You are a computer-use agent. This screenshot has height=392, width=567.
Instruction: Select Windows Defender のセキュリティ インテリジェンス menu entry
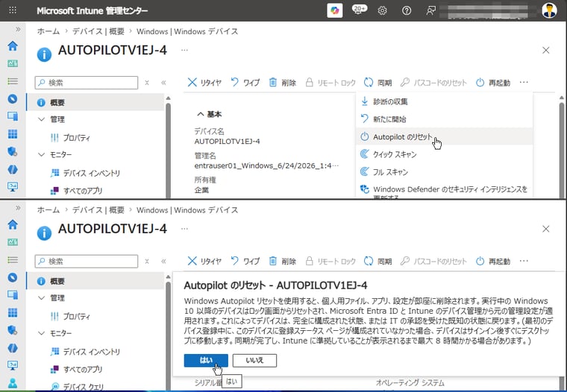point(444,190)
